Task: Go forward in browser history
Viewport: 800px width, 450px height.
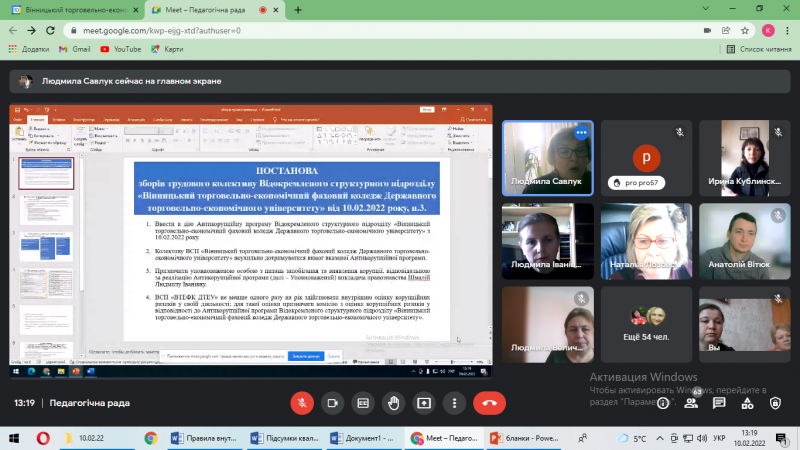Action: pos(32,31)
